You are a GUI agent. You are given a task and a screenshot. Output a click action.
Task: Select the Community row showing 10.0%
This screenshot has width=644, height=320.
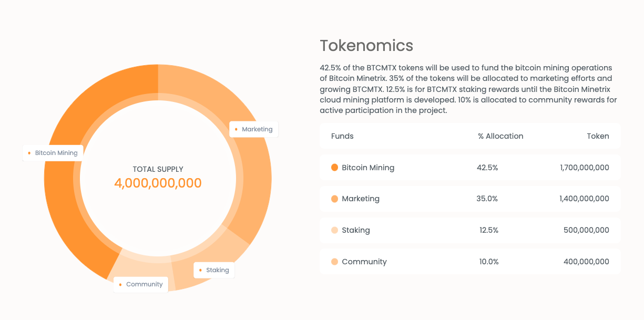click(x=470, y=262)
